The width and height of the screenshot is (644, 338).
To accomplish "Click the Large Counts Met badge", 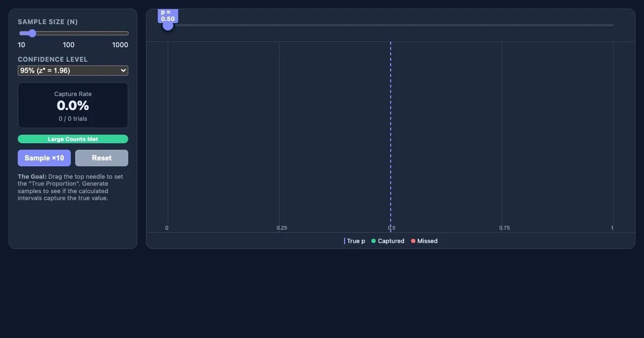I will point(73,139).
